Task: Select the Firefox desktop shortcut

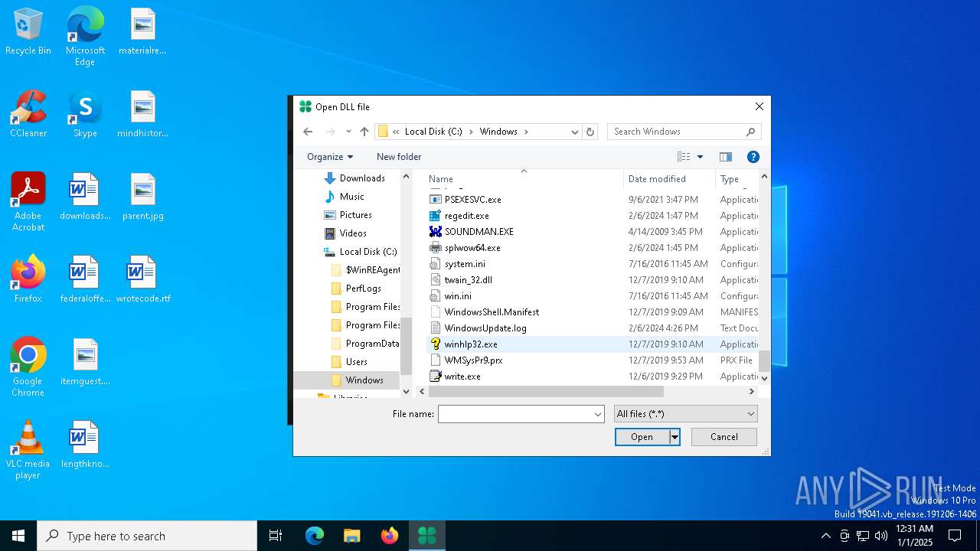Action: coord(28,279)
